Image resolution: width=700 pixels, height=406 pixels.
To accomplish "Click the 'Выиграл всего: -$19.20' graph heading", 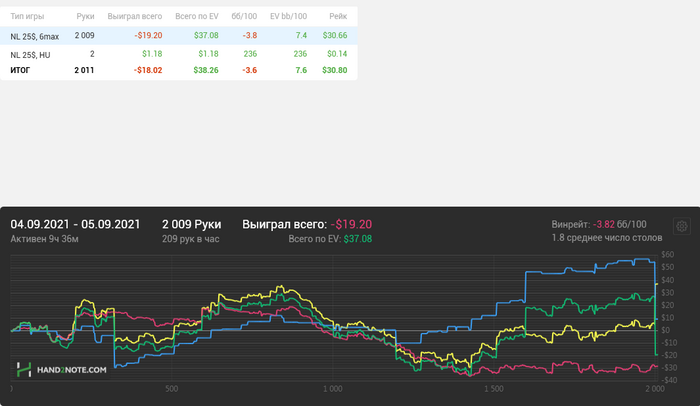I will [x=307, y=224].
